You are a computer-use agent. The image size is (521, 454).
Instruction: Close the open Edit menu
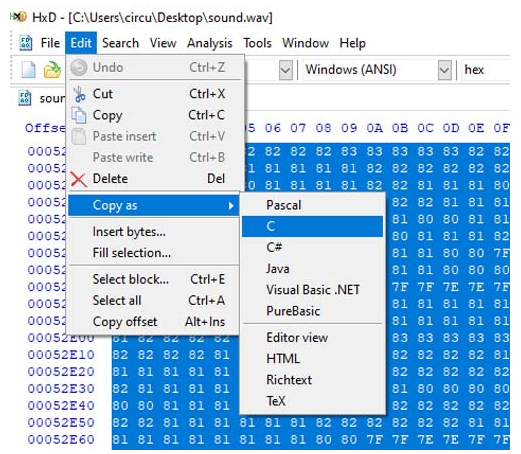click(x=81, y=43)
